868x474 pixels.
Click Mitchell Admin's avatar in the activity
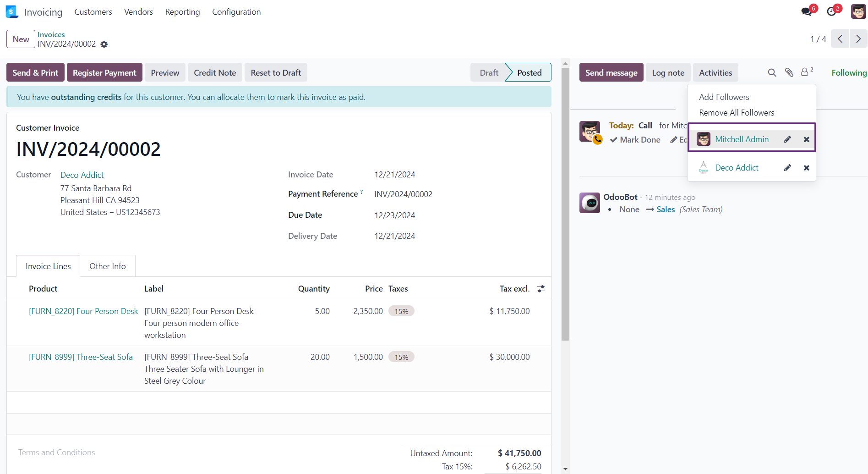590,132
